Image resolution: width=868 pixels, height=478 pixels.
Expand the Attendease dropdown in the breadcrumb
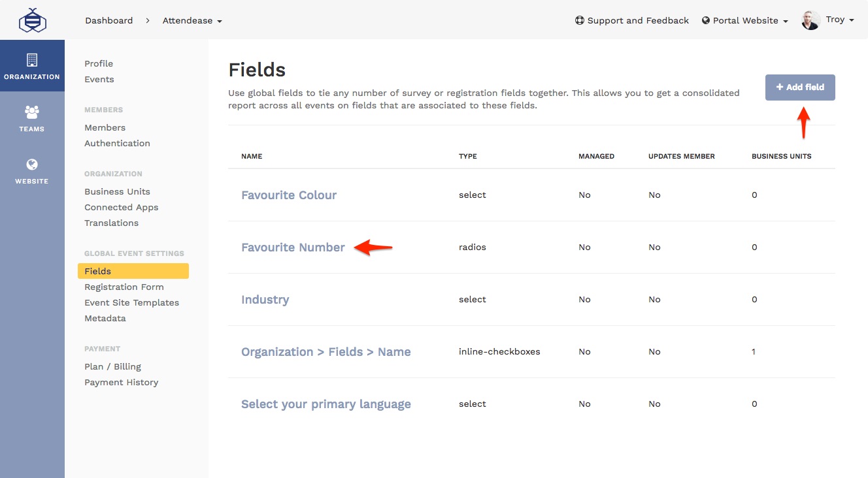tap(219, 20)
